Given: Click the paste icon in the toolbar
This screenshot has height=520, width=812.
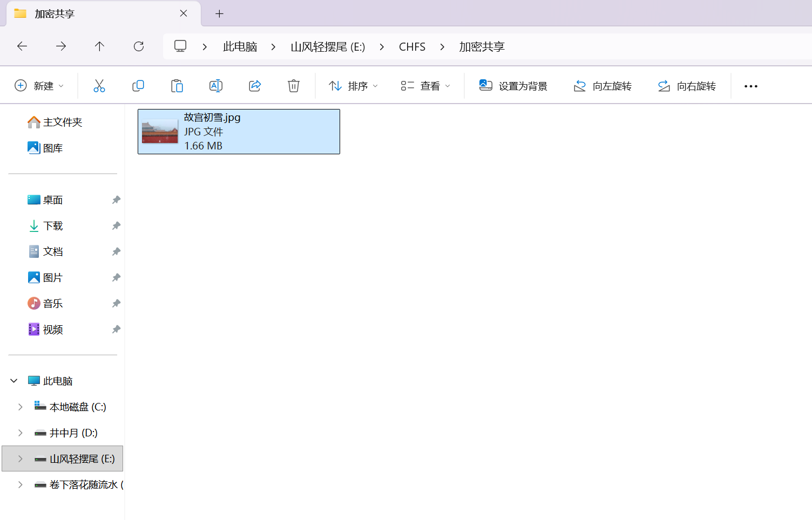Looking at the screenshot, I should pos(177,85).
